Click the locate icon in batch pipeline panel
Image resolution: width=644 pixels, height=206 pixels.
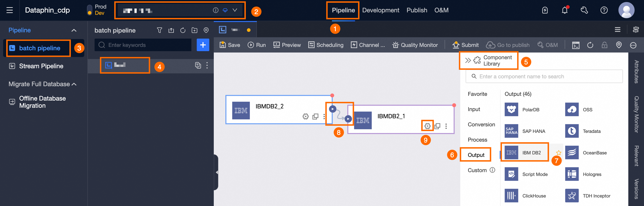[x=206, y=30]
